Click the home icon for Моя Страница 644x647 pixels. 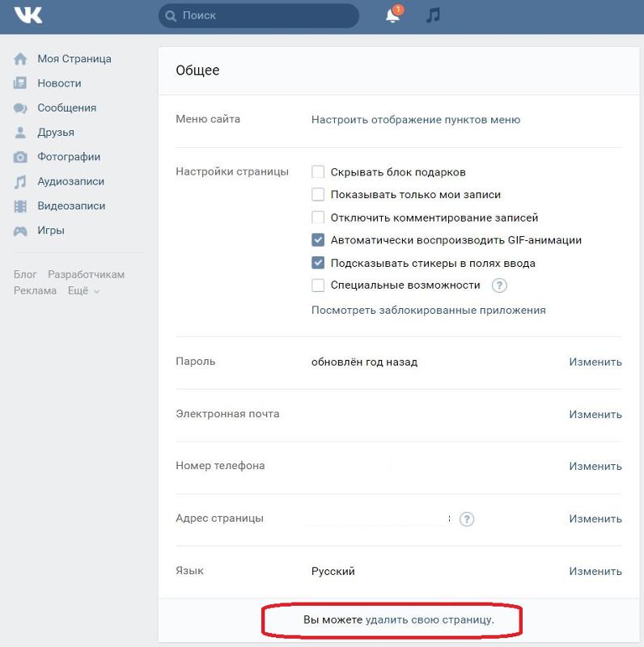pyautogui.click(x=21, y=59)
